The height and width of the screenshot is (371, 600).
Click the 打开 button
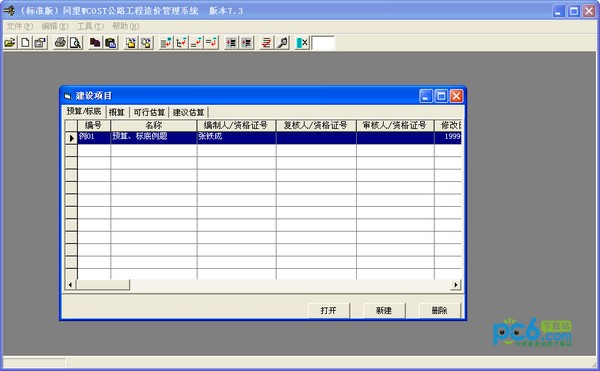click(329, 310)
